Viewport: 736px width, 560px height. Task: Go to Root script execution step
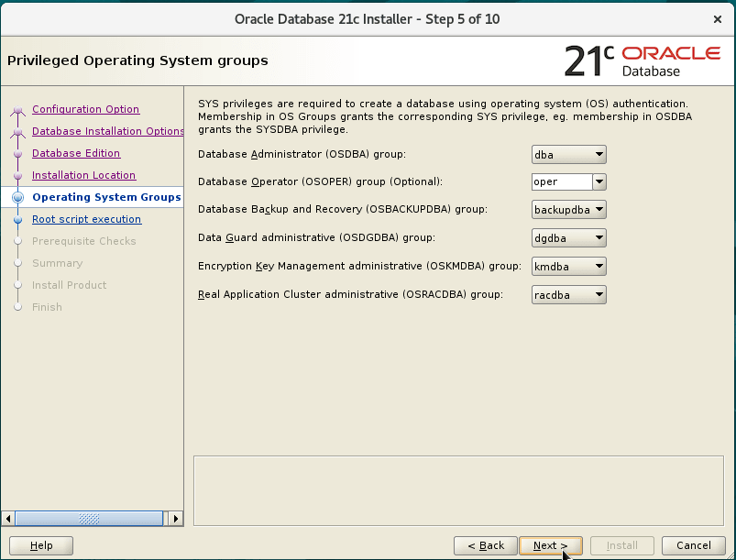[x=86, y=219]
